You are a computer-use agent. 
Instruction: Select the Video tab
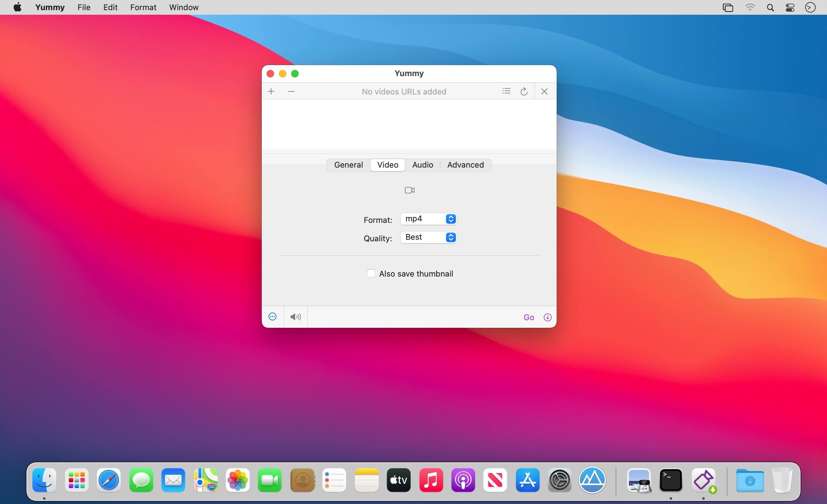pos(388,165)
